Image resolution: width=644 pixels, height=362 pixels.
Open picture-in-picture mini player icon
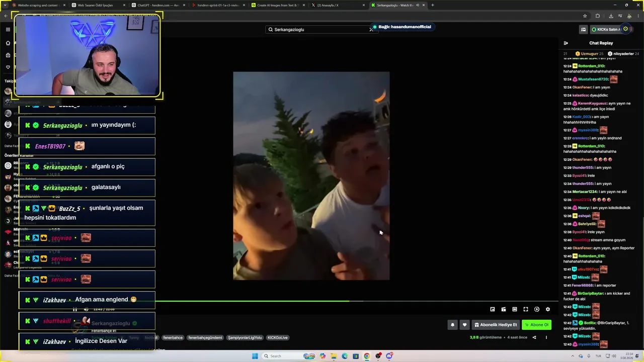coord(493,309)
